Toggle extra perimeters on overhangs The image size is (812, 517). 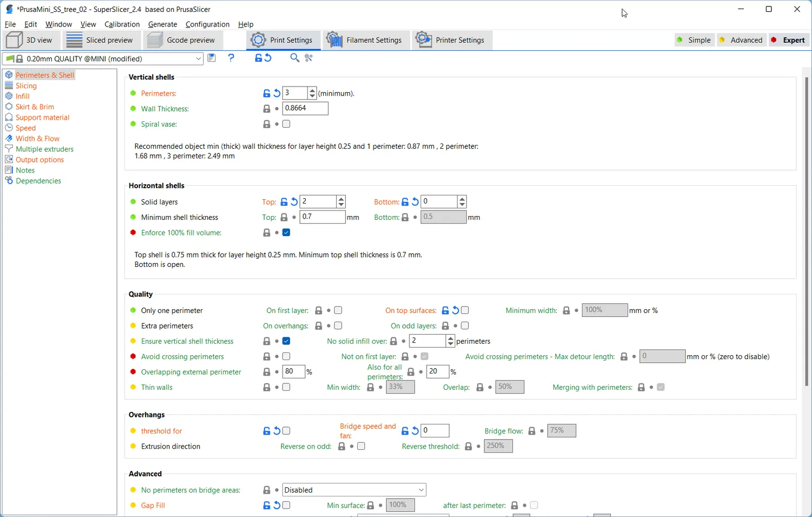point(338,326)
